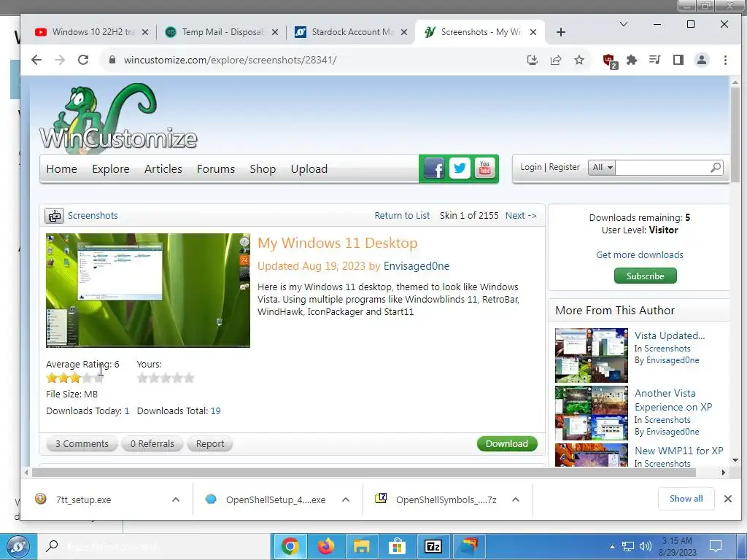Open the Explore menu item
Image resolution: width=747 pixels, height=560 pixels.
[111, 169]
